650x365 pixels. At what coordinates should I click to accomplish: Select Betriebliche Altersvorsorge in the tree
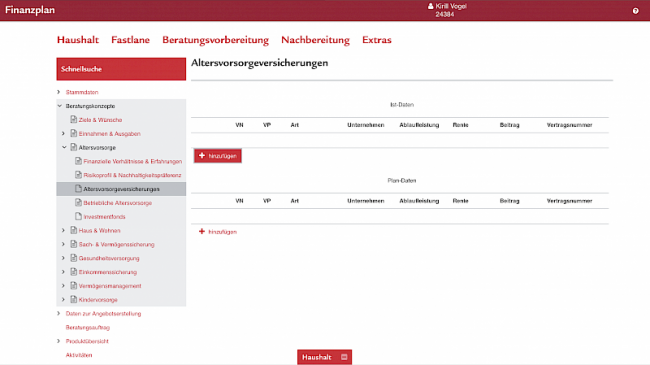coord(118,203)
